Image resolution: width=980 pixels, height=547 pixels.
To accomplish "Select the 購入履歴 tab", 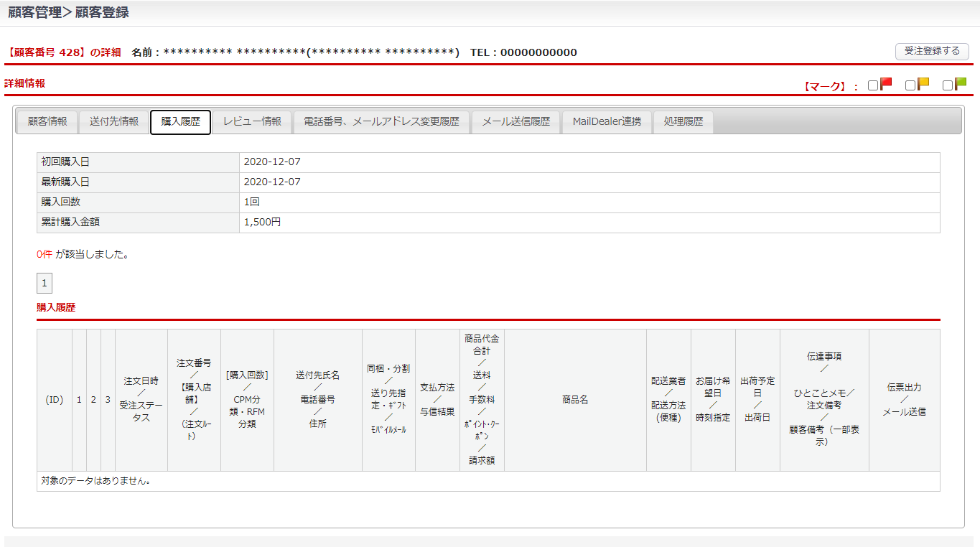I will tap(180, 122).
